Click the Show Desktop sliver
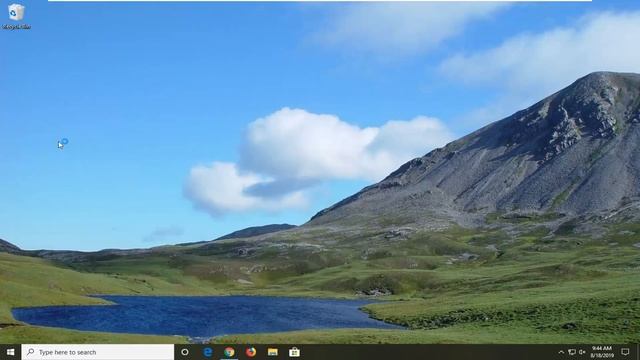The image size is (640, 360). (x=638, y=352)
